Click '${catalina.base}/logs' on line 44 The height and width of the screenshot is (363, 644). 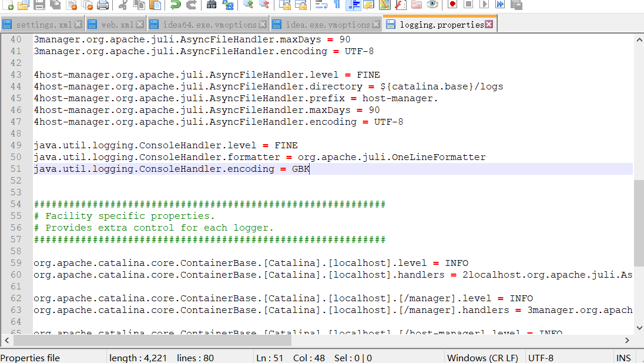[x=441, y=86]
